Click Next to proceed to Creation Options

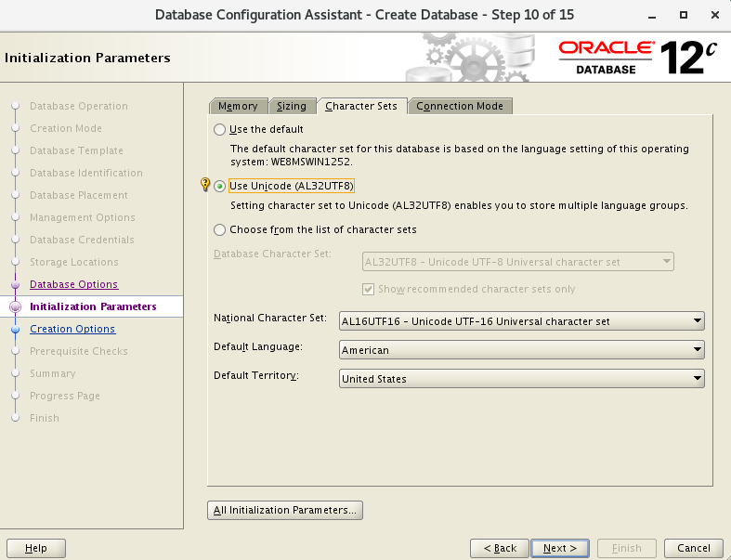tap(561, 548)
